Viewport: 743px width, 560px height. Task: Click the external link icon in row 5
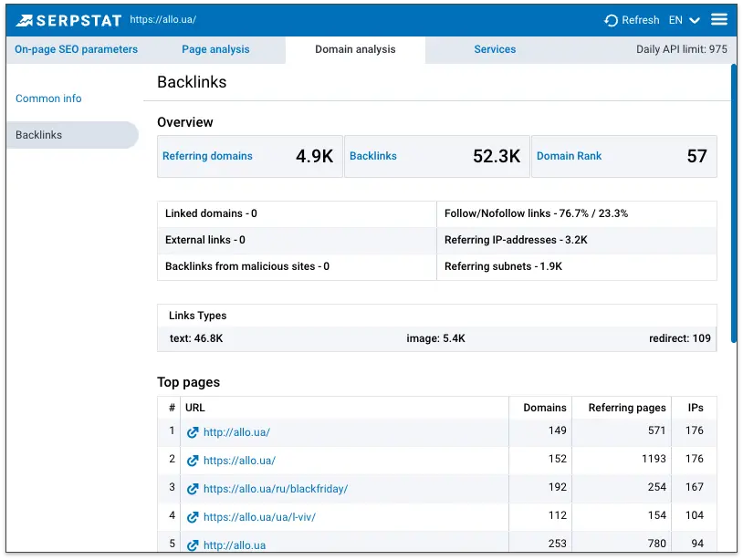192,544
